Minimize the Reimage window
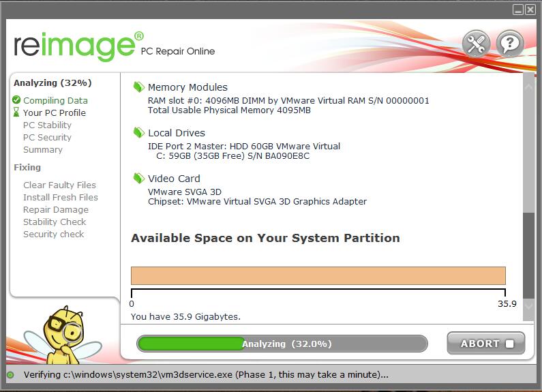Viewport: 542px width, 392px height. [518, 10]
